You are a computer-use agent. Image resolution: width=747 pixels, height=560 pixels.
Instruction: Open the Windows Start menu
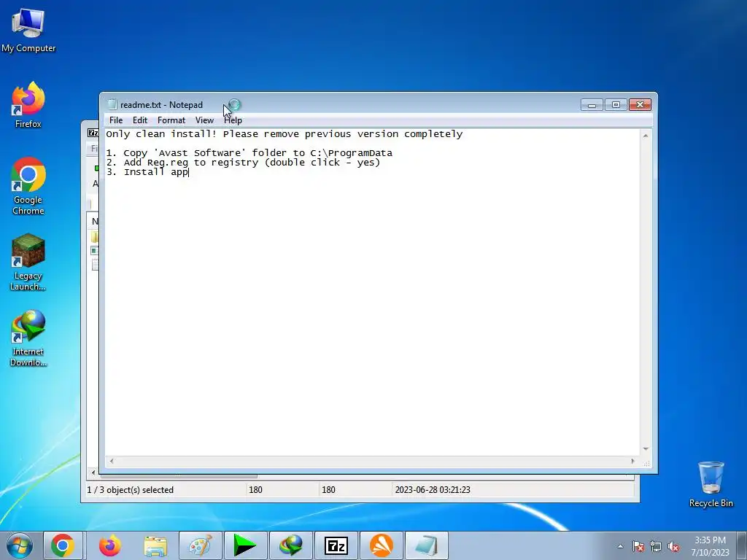[x=19, y=545]
